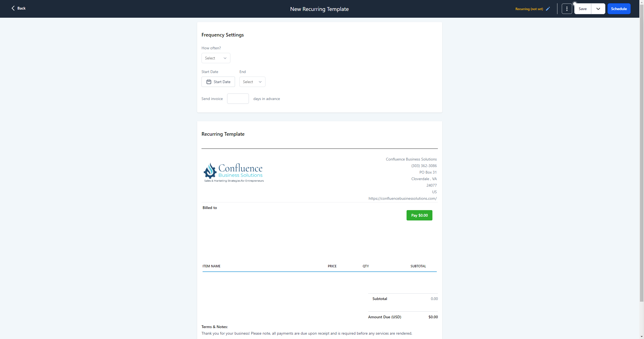This screenshot has height=339, width=644.
Task: Click the Terms & Notes text area
Action: (307, 333)
